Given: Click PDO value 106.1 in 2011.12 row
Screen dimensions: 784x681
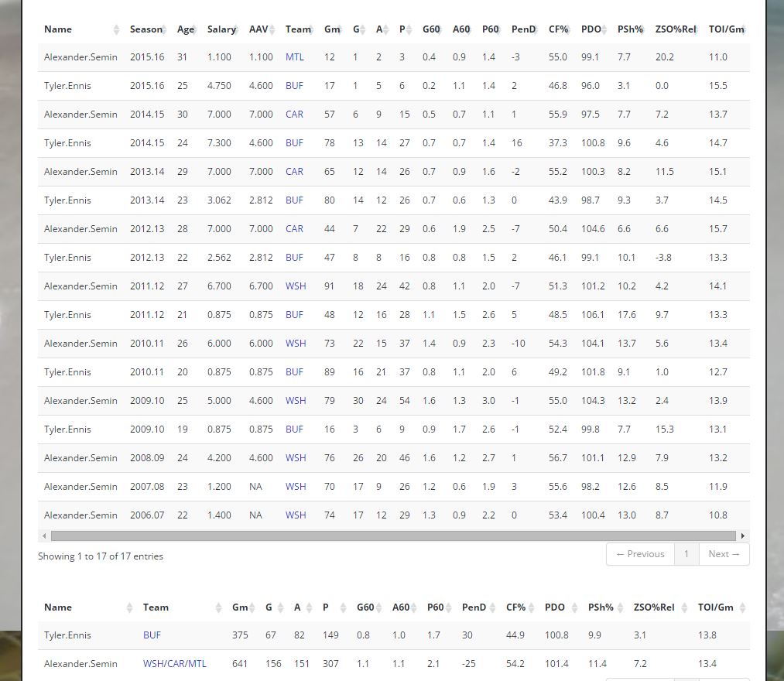Looking at the screenshot, I should tap(593, 314).
